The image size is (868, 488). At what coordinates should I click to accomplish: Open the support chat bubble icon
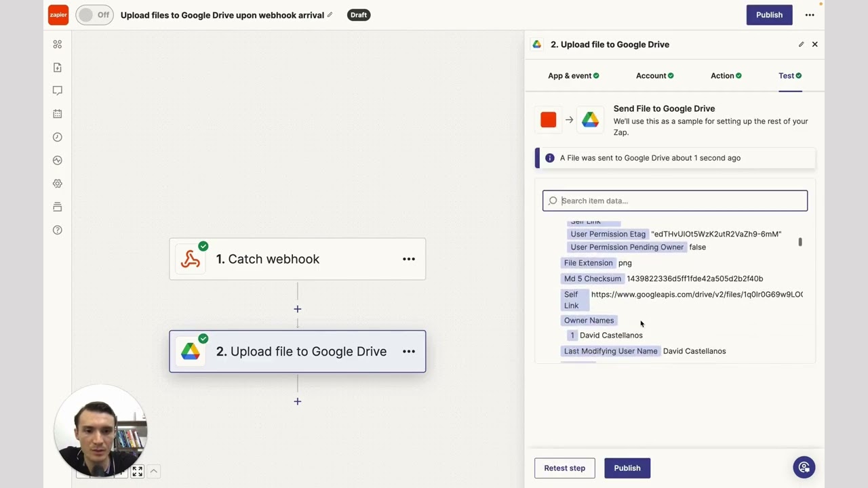coord(804,467)
